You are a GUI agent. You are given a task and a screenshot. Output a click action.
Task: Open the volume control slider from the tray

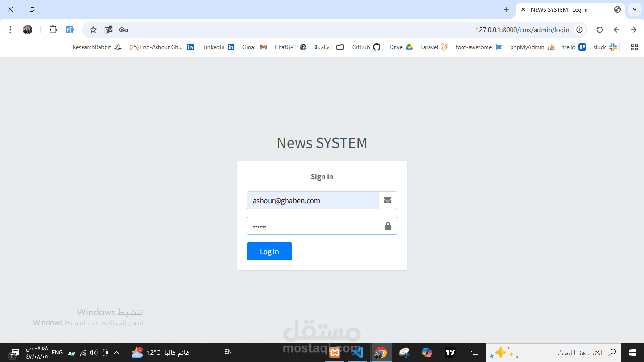coord(92,352)
